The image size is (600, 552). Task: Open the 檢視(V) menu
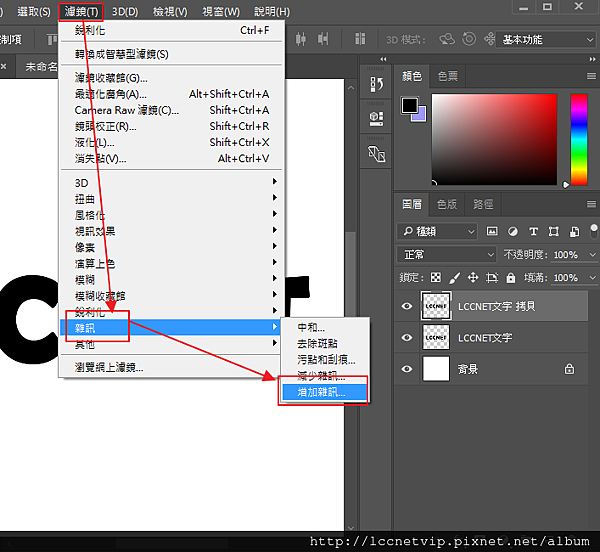coord(170,11)
